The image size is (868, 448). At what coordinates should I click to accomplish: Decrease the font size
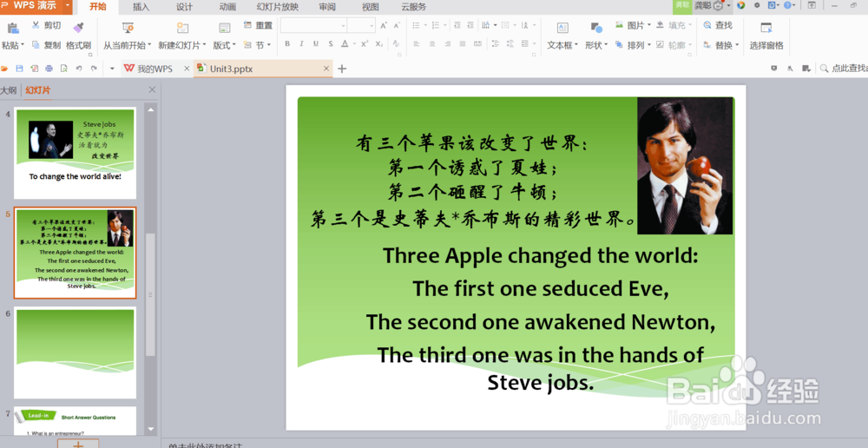(x=397, y=25)
